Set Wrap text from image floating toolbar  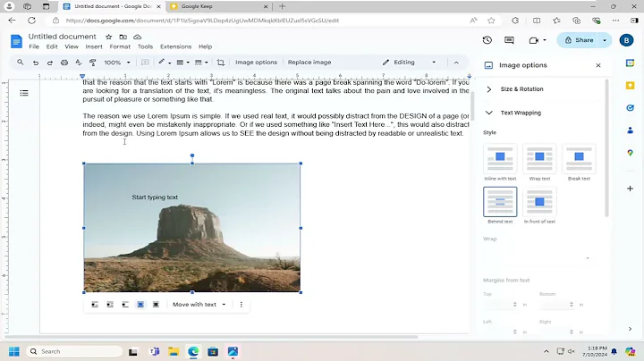coord(110,305)
